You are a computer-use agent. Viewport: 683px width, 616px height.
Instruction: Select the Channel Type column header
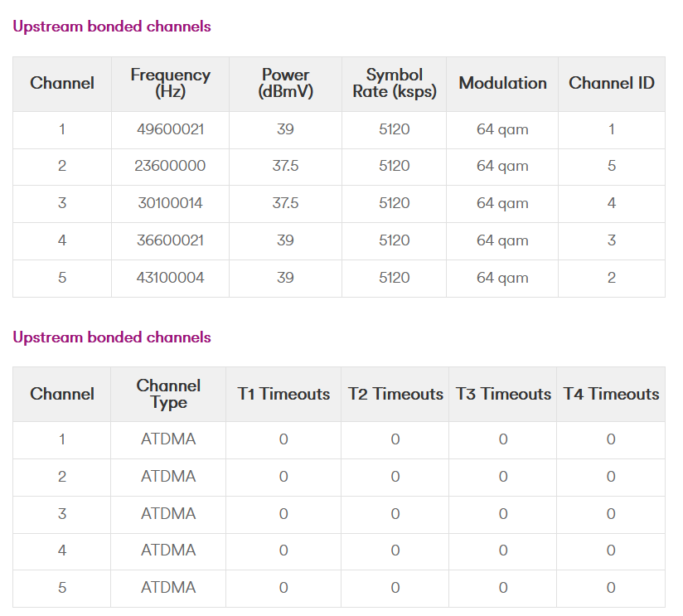(x=168, y=395)
